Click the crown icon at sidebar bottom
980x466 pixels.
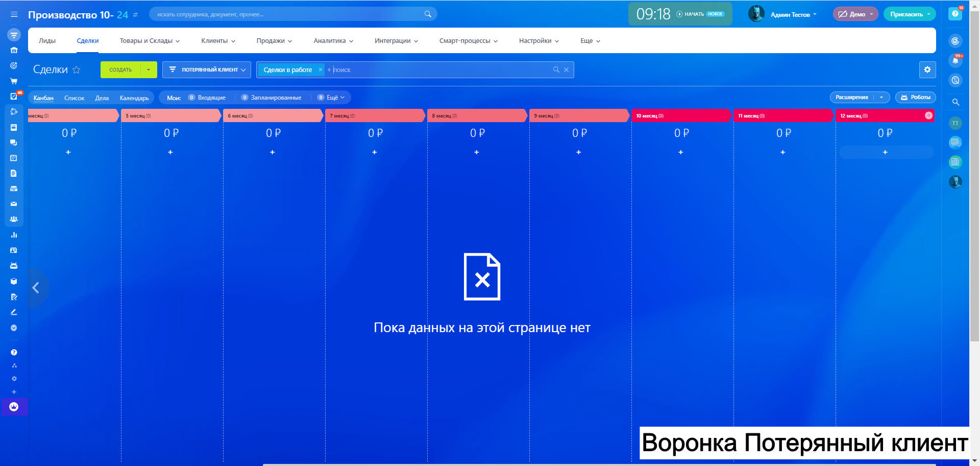coord(14,407)
